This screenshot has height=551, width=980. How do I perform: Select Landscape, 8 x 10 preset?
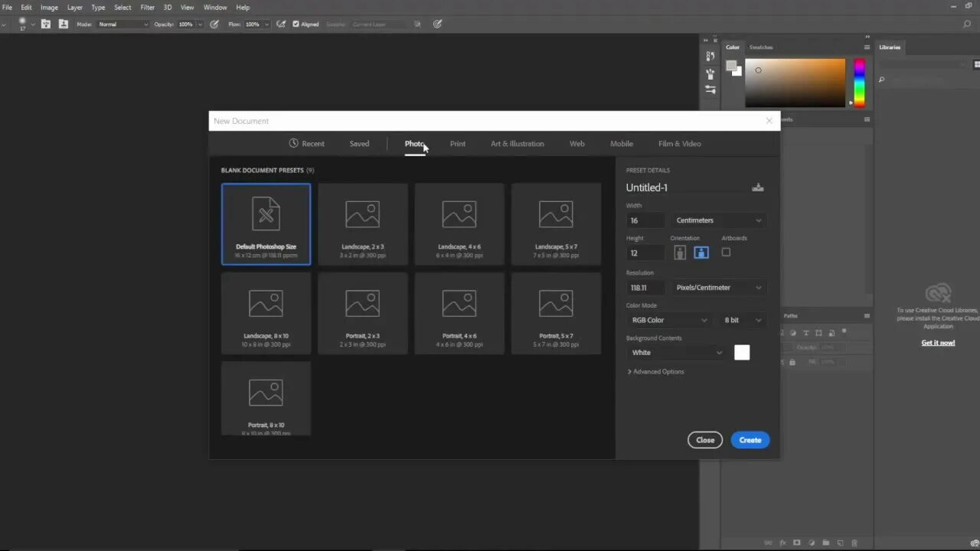click(x=266, y=313)
